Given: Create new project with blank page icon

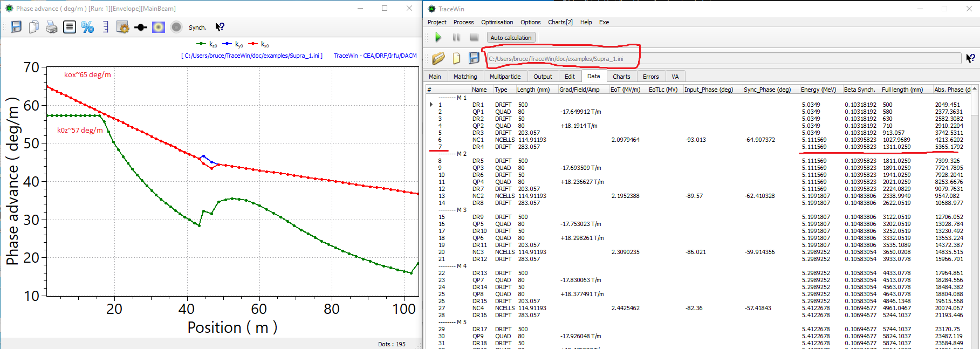Looking at the screenshot, I should 456,58.
